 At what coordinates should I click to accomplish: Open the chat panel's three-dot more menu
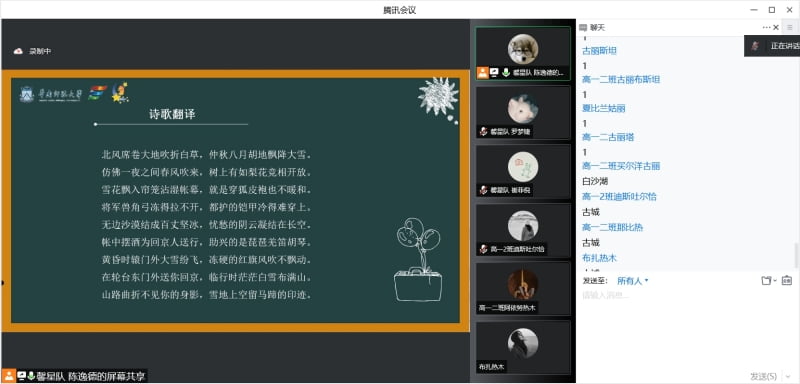coord(766,28)
